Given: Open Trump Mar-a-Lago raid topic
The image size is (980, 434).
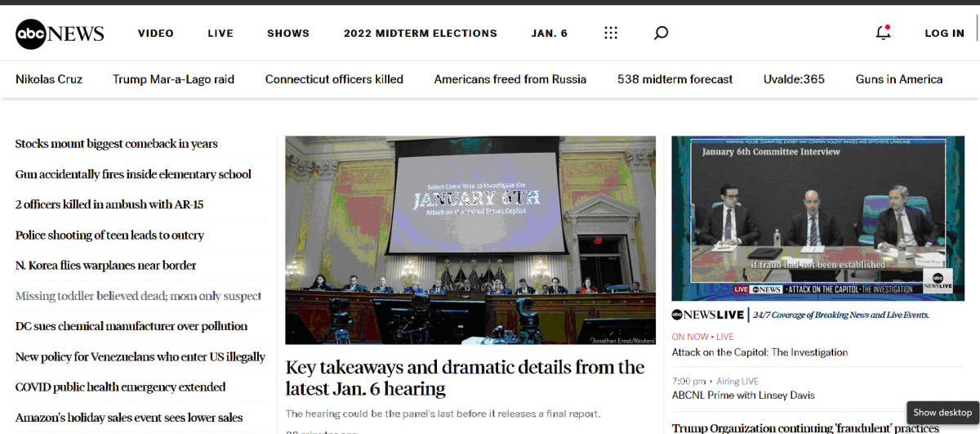Looking at the screenshot, I should tap(173, 79).
